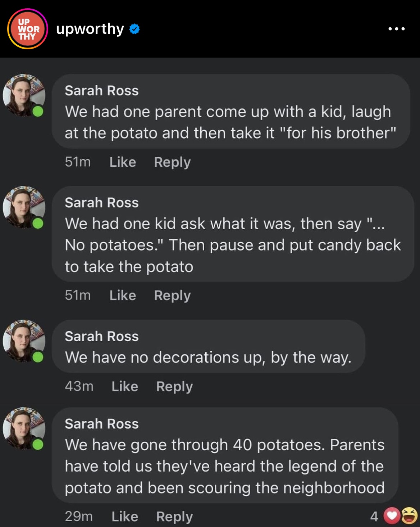Image resolution: width=420 pixels, height=527 pixels.
Task: Click the laughing emoji reaction icon
Action: 409,515
